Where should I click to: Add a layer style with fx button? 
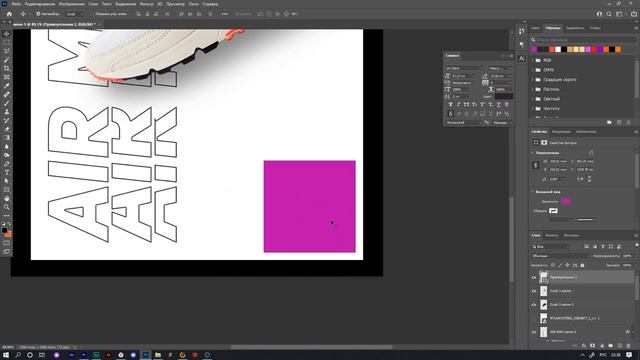pyautogui.click(x=584, y=346)
